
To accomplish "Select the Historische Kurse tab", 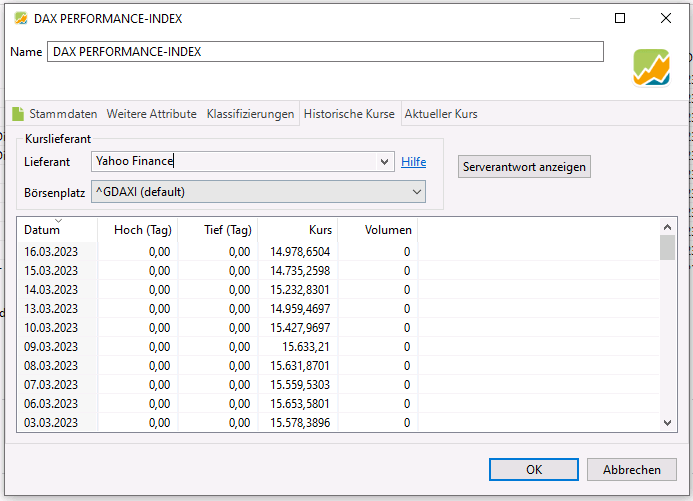I will point(349,114).
